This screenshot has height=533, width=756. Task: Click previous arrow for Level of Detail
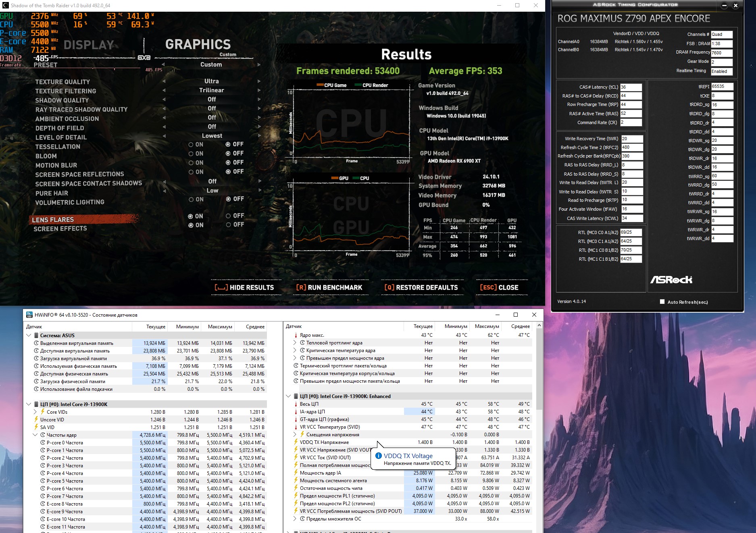click(x=165, y=136)
